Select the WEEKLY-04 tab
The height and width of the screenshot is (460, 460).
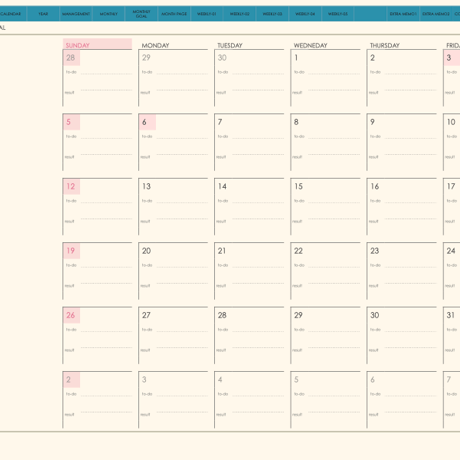(x=305, y=14)
